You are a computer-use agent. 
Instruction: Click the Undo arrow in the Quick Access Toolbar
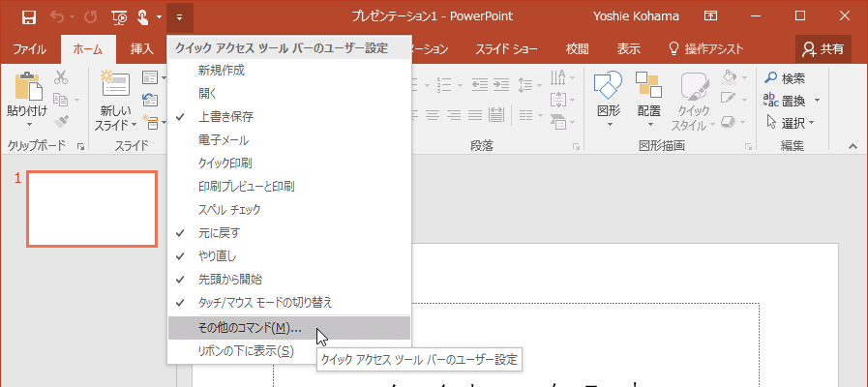point(57,17)
